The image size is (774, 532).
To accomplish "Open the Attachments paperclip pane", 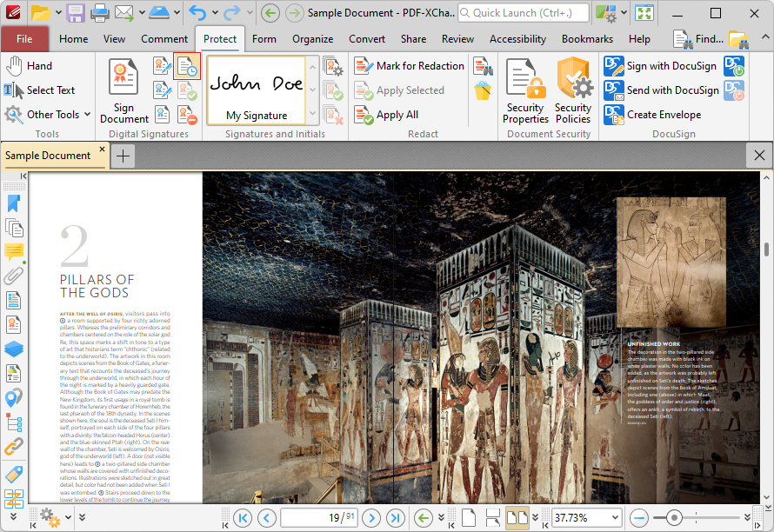I will coord(14,276).
